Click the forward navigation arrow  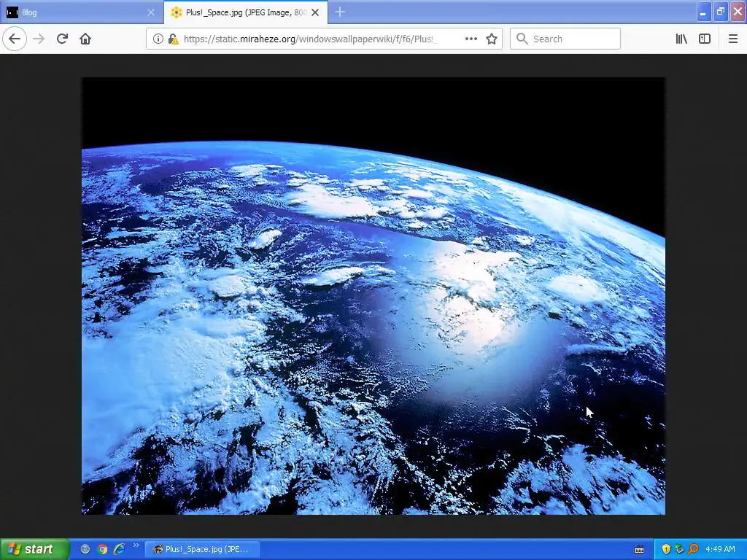click(39, 39)
